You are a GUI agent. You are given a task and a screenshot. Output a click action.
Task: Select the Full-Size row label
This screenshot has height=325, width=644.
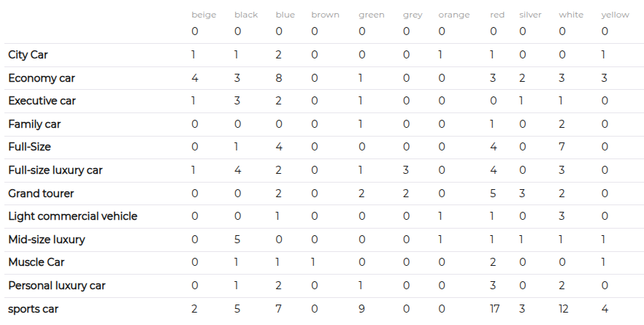coord(29,147)
